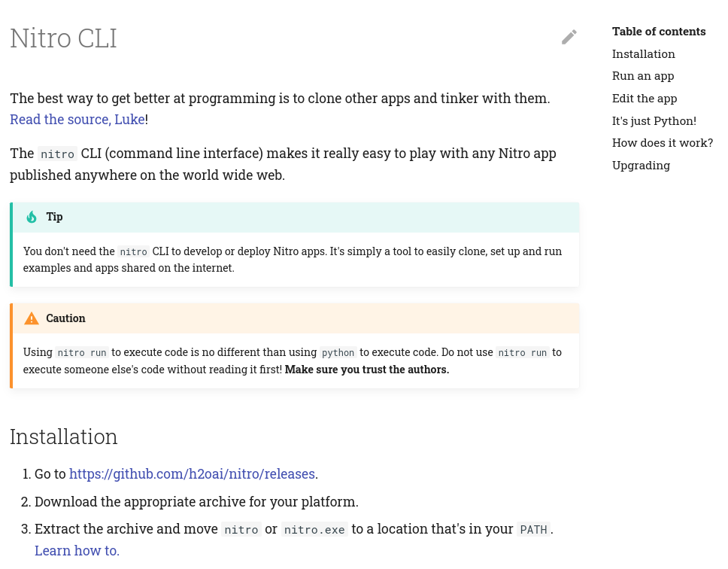The image size is (728, 569).
Task: Click the inline nitro code snippet
Action: point(57,154)
